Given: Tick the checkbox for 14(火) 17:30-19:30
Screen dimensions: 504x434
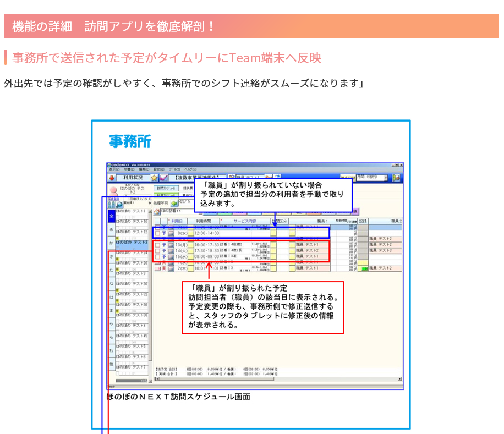Looking at the screenshot, I should tap(157, 251).
